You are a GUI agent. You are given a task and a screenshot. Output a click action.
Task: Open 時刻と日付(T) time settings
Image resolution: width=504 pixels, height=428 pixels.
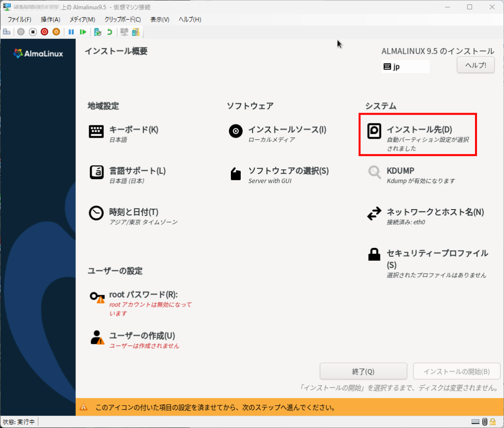click(x=133, y=212)
